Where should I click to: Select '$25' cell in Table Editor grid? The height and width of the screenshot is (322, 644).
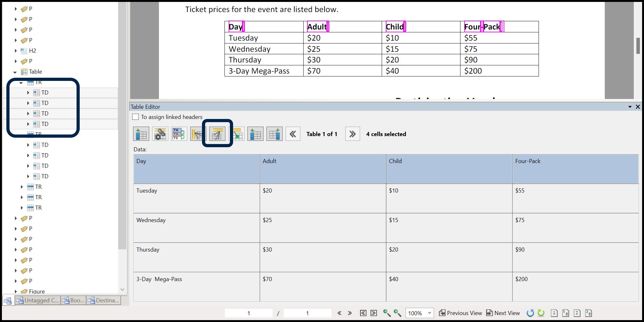pos(323,228)
